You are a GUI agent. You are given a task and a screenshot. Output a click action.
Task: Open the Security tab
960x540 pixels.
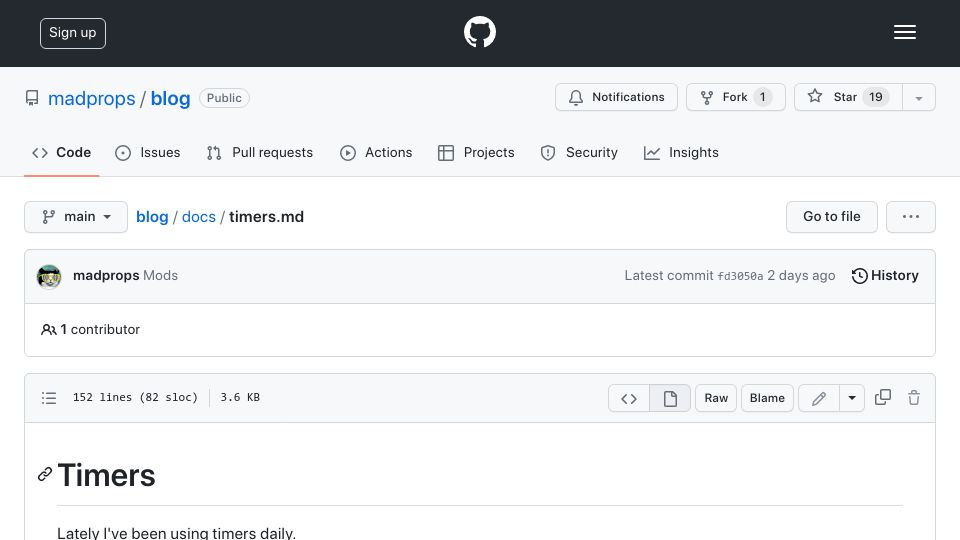point(579,152)
